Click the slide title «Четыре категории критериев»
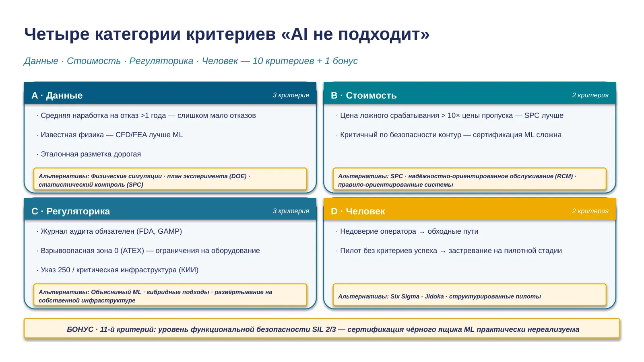 click(x=227, y=34)
